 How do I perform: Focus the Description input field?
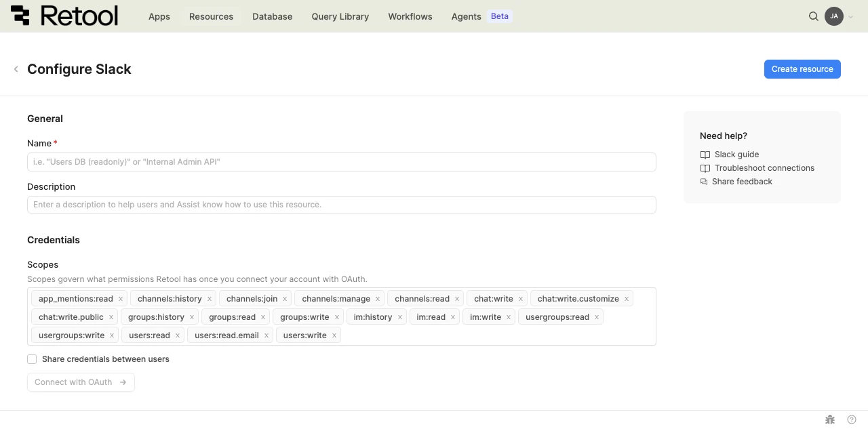point(342,205)
